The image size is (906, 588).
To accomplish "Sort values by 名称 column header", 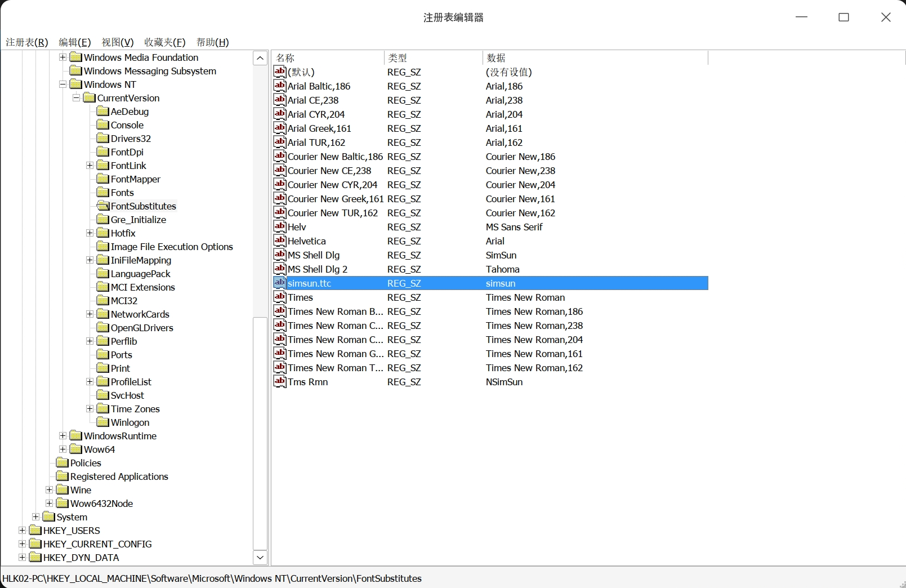I will (x=328, y=57).
